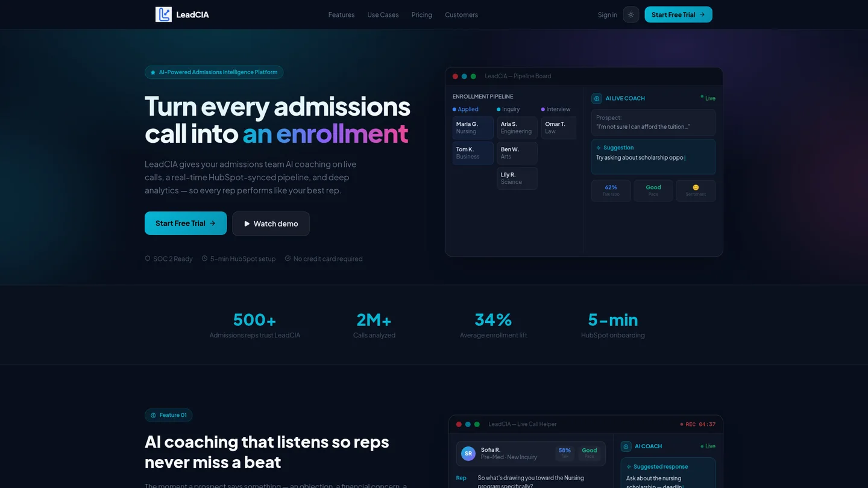868x488 pixels.
Task: Click the check icon beside No credit card required
Action: tap(288, 258)
